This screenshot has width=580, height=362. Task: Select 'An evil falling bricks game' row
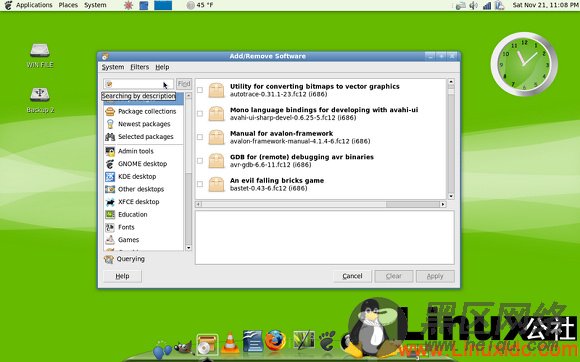pyautogui.click(x=321, y=184)
